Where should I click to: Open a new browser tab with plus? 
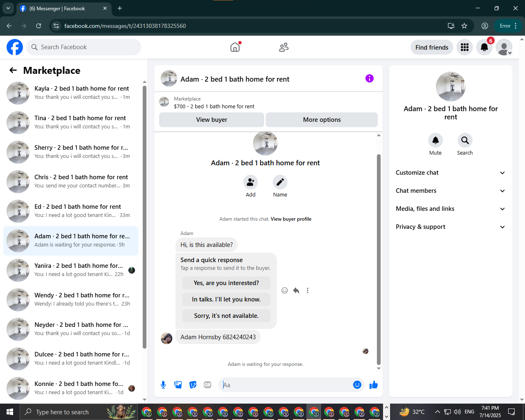pos(120,8)
